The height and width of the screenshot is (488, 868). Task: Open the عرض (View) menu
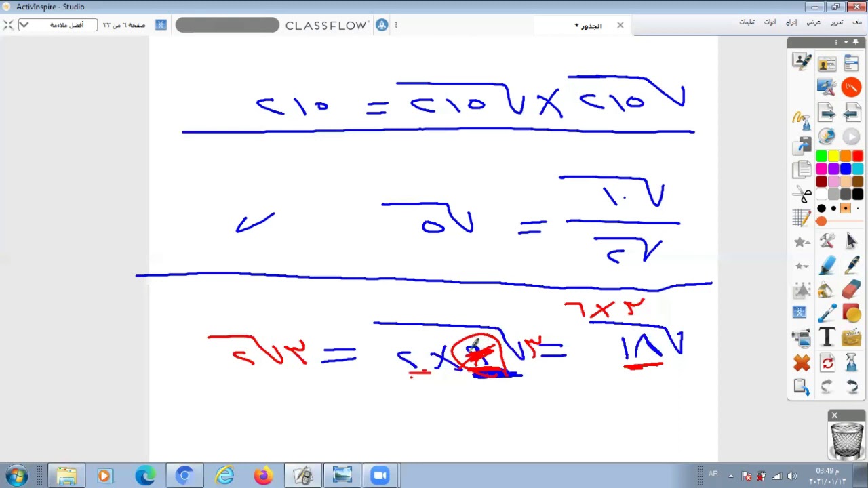pos(813,22)
